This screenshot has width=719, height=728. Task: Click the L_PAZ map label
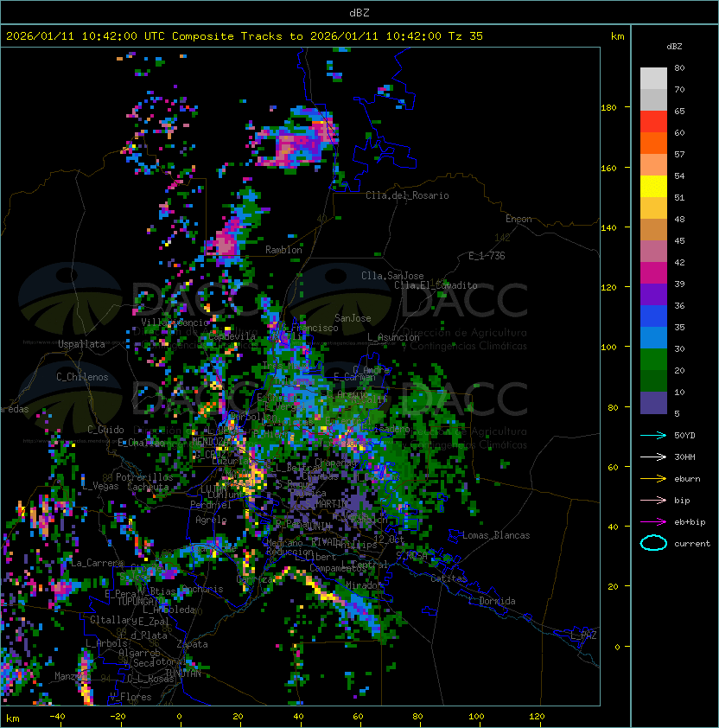click(x=583, y=635)
